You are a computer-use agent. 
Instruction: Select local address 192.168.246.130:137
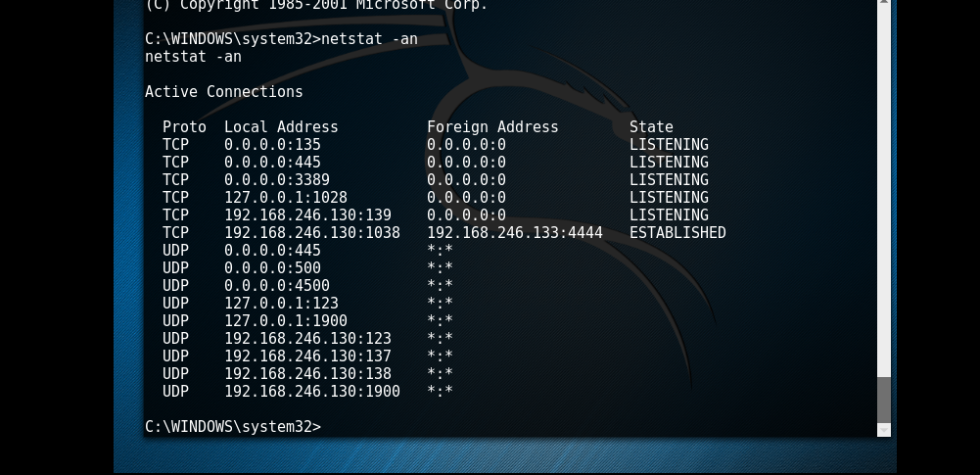(307, 356)
